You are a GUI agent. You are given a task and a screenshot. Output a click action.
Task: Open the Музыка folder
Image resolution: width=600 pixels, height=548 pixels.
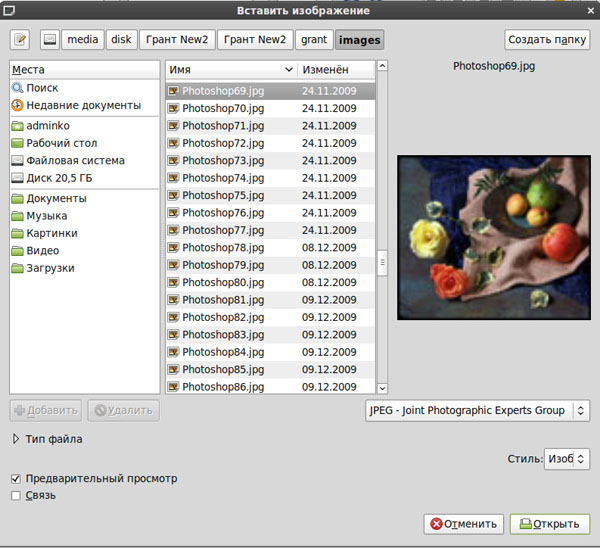pyautogui.click(x=84, y=216)
